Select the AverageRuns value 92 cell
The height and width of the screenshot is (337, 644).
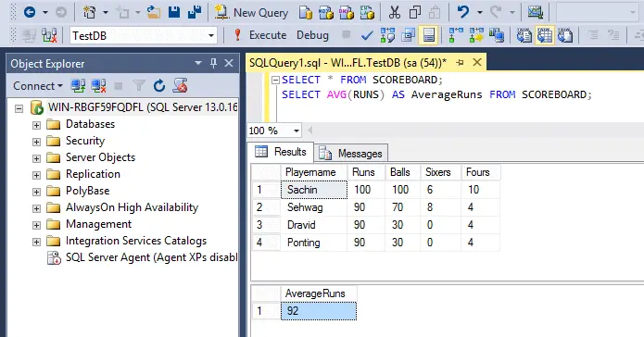[319, 311]
